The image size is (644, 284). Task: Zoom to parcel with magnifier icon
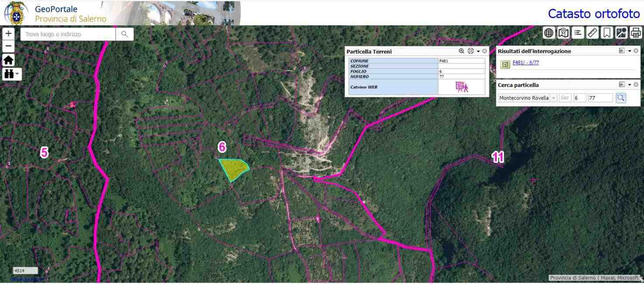click(461, 51)
